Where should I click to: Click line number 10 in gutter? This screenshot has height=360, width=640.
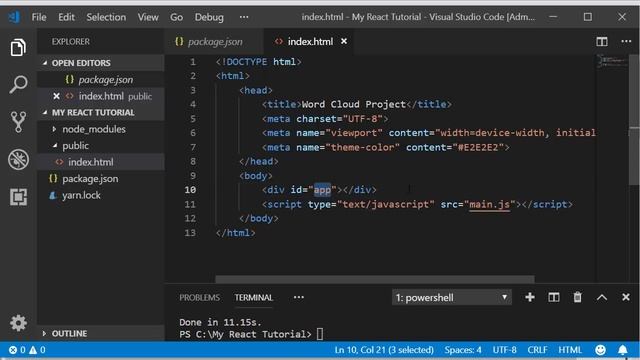[x=190, y=190]
